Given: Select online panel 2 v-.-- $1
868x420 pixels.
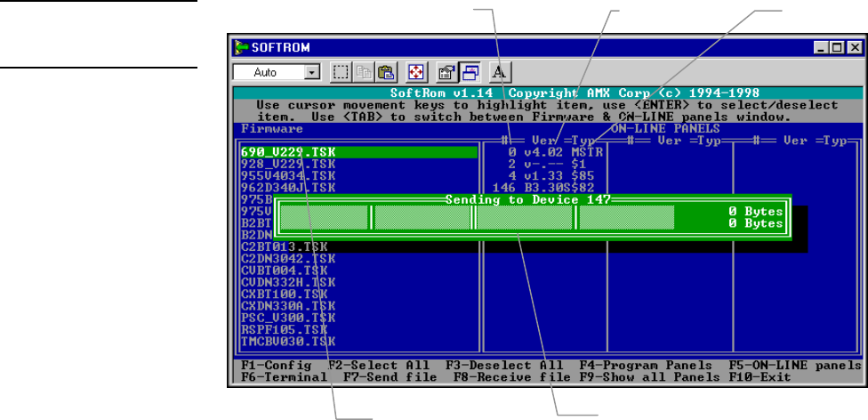Looking at the screenshot, I should coord(547,164).
